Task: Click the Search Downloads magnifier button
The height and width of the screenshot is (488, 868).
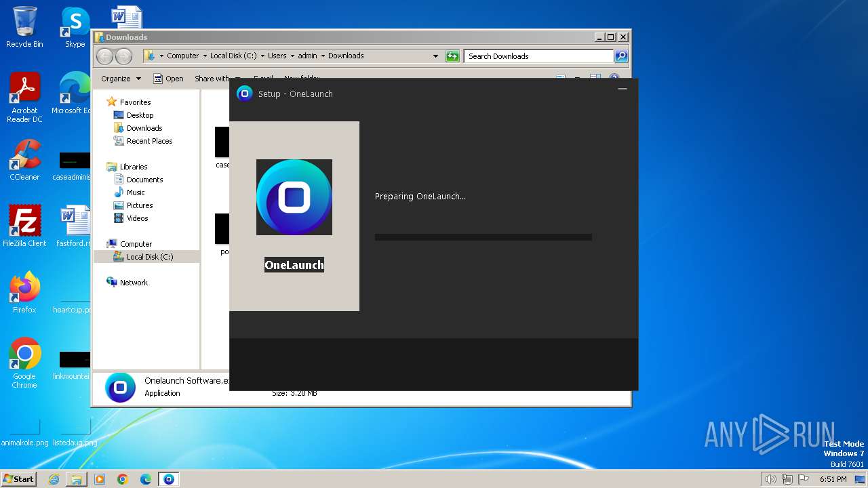Action: (621, 56)
